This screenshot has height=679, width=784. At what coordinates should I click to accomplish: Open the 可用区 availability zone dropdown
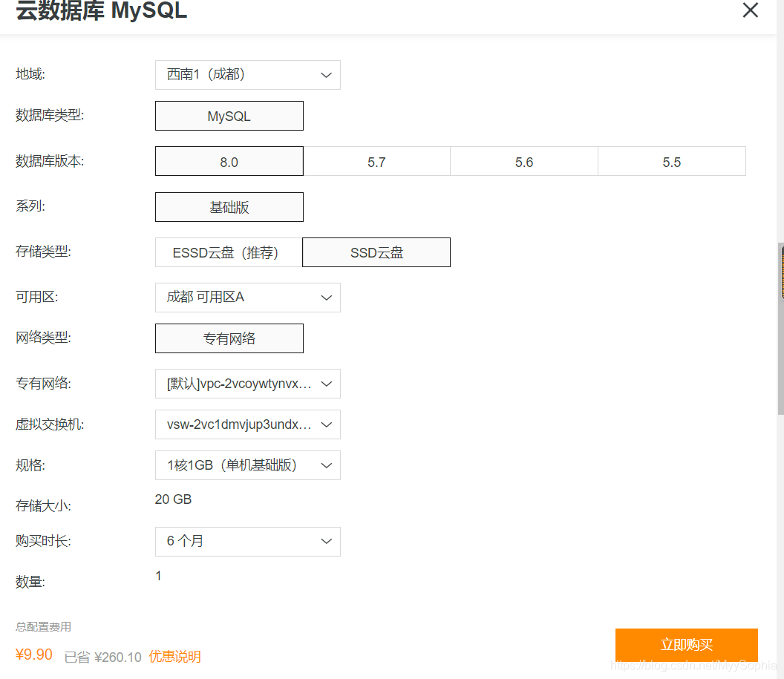point(247,298)
